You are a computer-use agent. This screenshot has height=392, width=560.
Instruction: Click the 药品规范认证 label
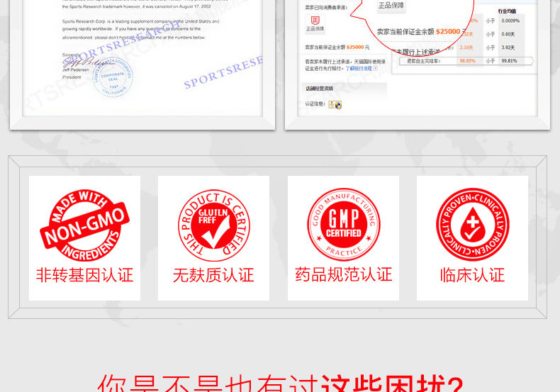click(344, 274)
